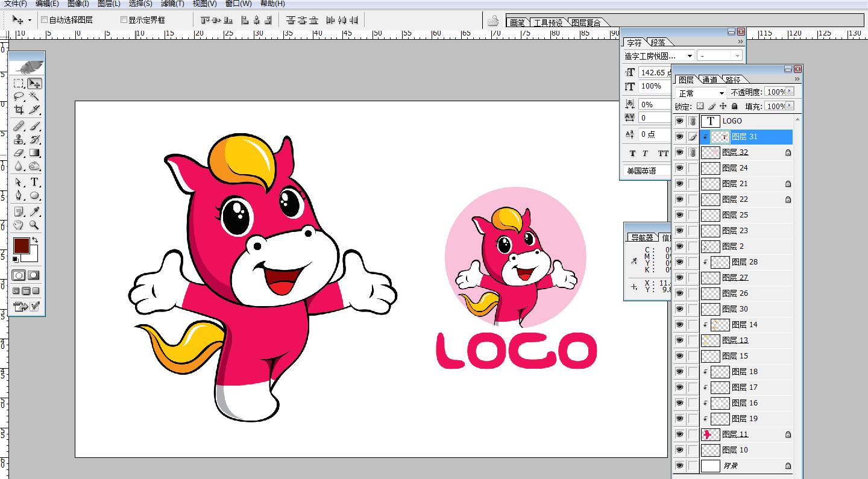Toggle link box of 图层 24
This screenshot has height=479, width=868.
point(693,168)
